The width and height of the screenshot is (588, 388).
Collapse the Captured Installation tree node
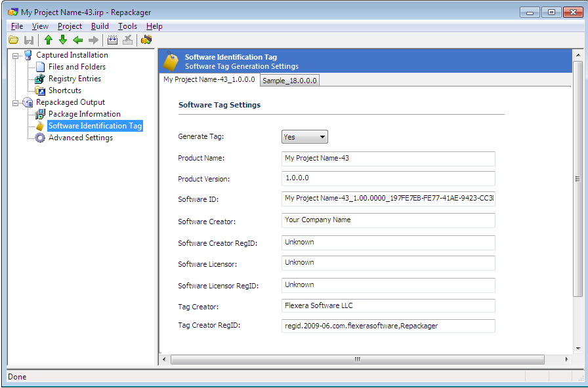(x=16, y=56)
